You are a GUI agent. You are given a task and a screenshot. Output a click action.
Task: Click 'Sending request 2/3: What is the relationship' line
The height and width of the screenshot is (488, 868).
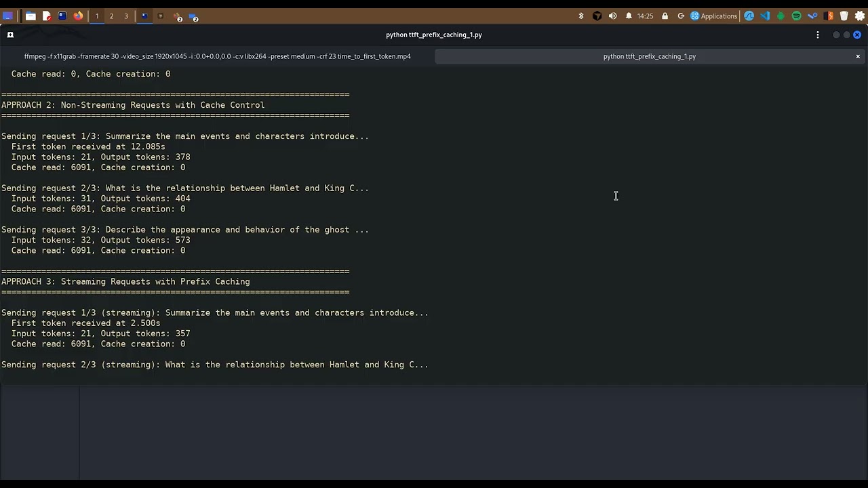click(185, 188)
